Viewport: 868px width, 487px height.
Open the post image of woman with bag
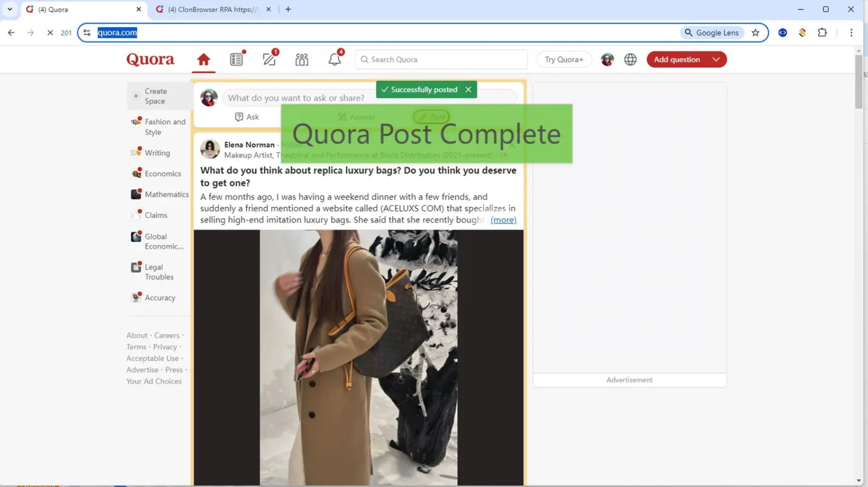pos(359,358)
